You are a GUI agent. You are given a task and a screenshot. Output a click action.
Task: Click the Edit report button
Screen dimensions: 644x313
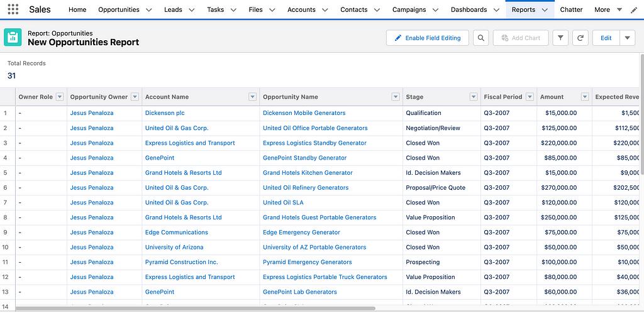[606, 38]
